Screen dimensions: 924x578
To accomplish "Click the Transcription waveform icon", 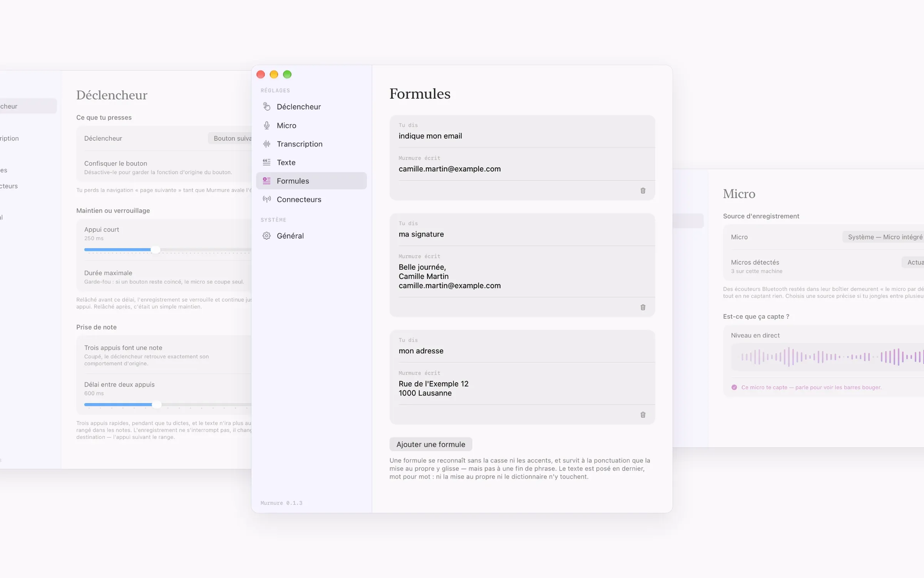I will point(266,144).
